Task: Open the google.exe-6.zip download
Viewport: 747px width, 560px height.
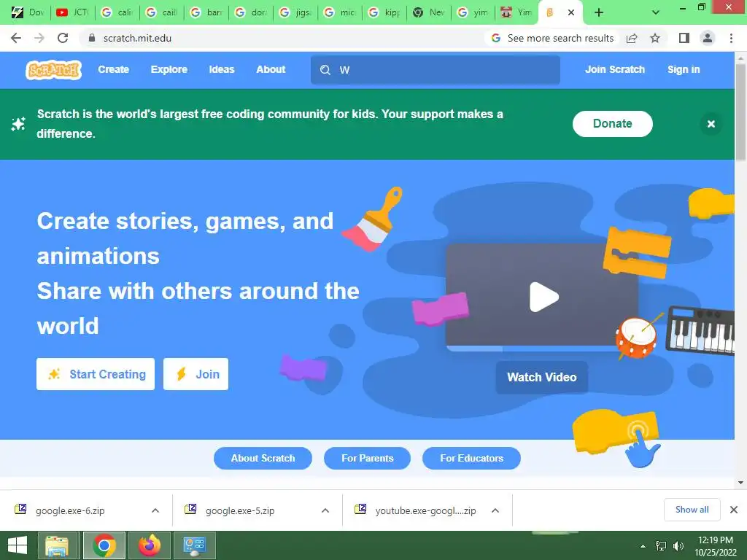Action: pyautogui.click(x=70, y=511)
